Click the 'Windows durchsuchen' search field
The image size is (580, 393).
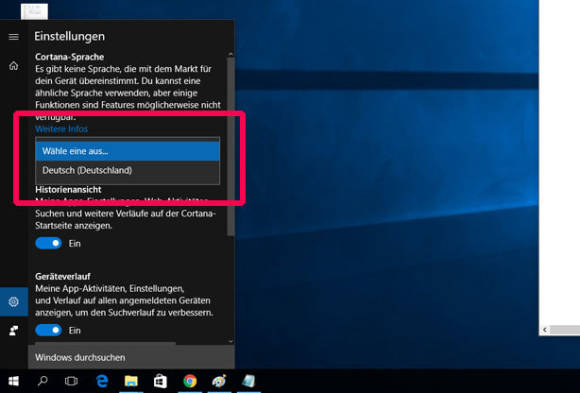tap(131, 357)
